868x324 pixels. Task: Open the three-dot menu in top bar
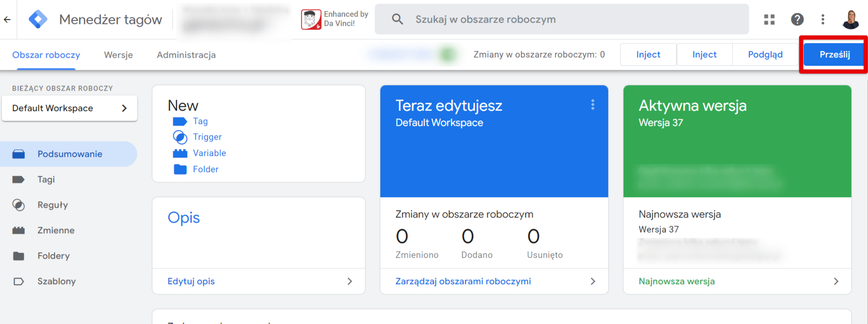[x=823, y=19]
